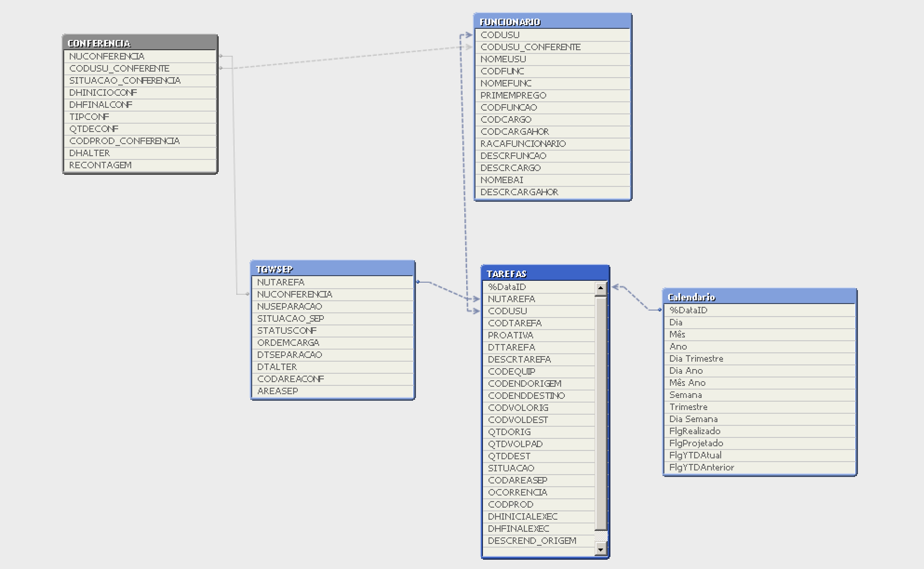Viewport: 924px width, 569px height.
Task: Select DESCREND_ORIGEM field in TAREFAS
Action: 532,541
